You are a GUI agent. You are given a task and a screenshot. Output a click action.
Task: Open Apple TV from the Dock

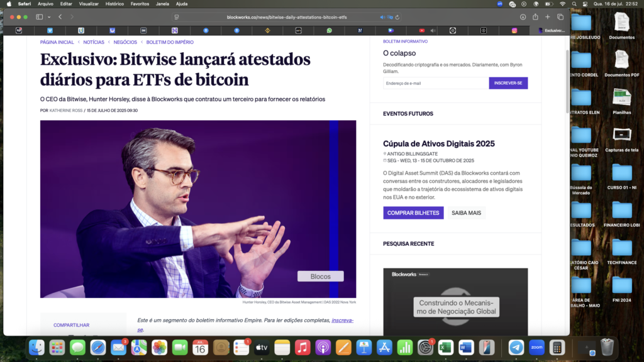click(x=262, y=348)
